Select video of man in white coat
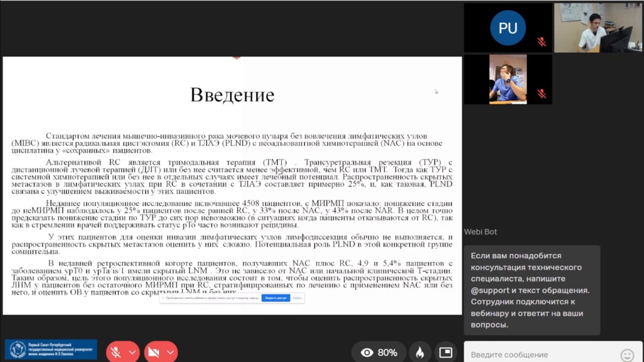 tap(597, 28)
